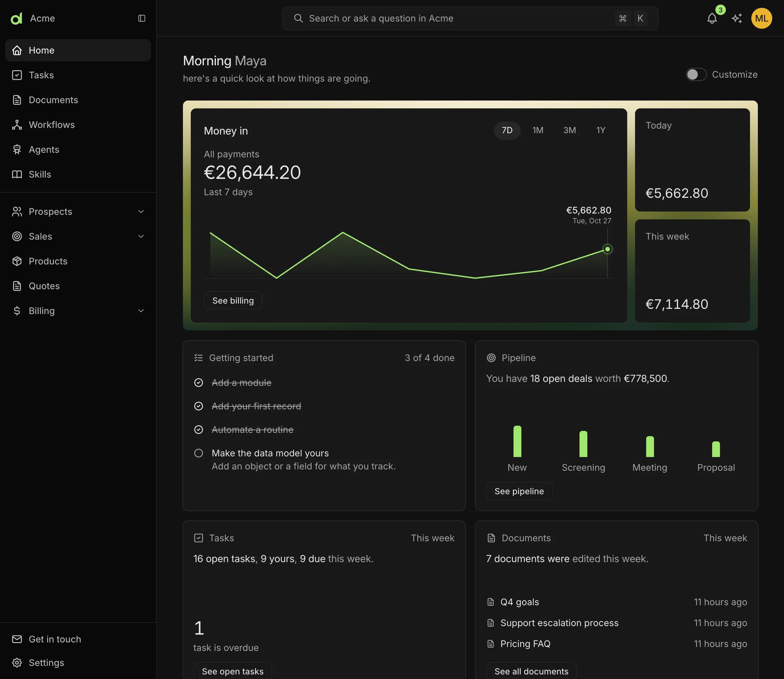Image resolution: width=784 pixels, height=679 pixels.
Task: Open the Support escalation process document
Action: [616, 623]
